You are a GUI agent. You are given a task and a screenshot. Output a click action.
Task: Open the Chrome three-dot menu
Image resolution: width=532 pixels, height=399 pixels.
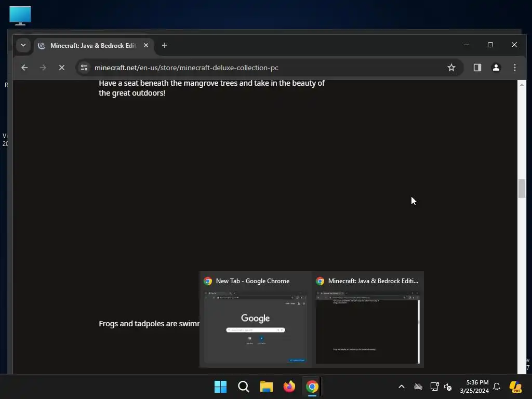(515, 68)
